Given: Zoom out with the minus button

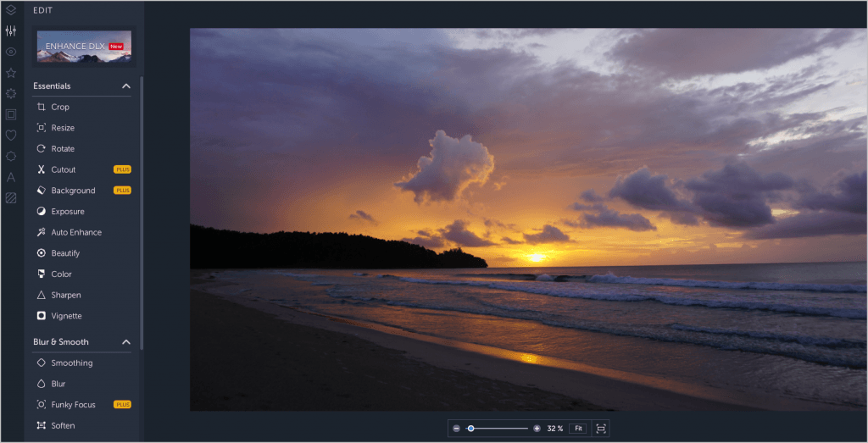Looking at the screenshot, I should [x=456, y=429].
